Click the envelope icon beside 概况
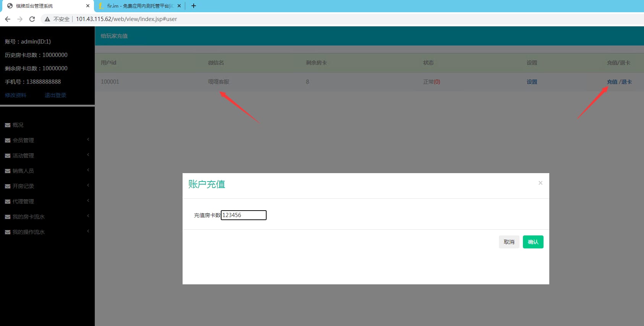The image size is (644, 326). pos(8,125)
